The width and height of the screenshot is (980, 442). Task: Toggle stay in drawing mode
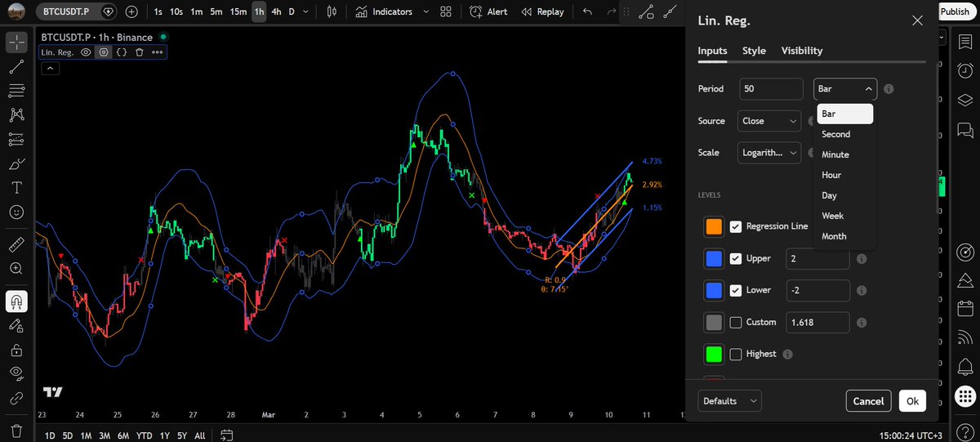(x=16, y=325)
